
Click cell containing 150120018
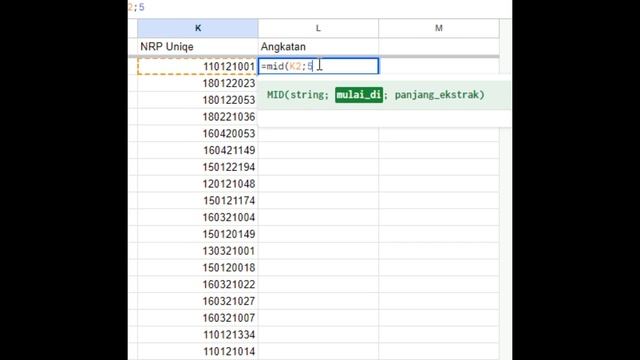tap(198, 267)
